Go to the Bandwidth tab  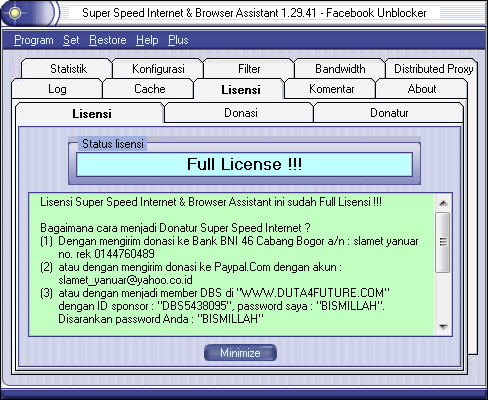pyautogui.click(x=340, y=69)
